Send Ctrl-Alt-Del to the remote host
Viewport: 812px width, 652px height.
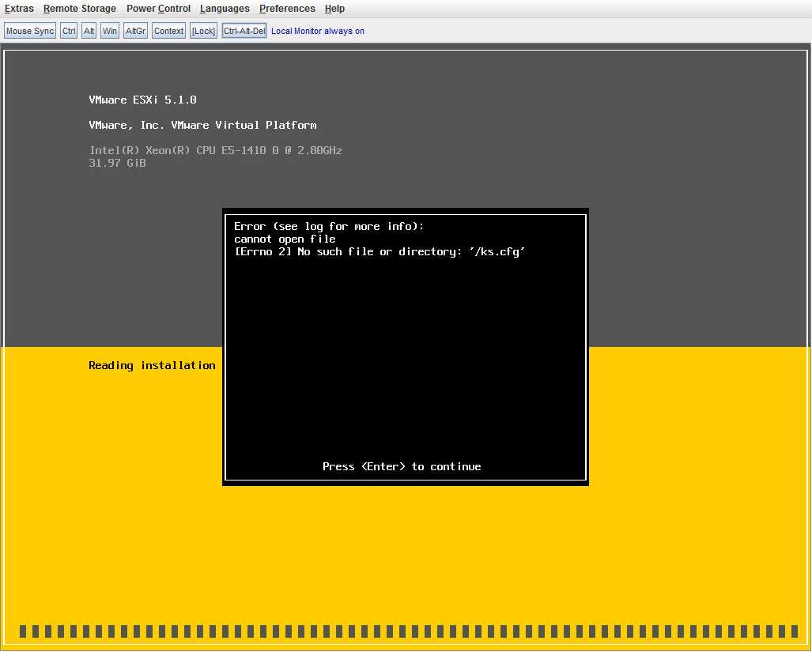[244, 30]
